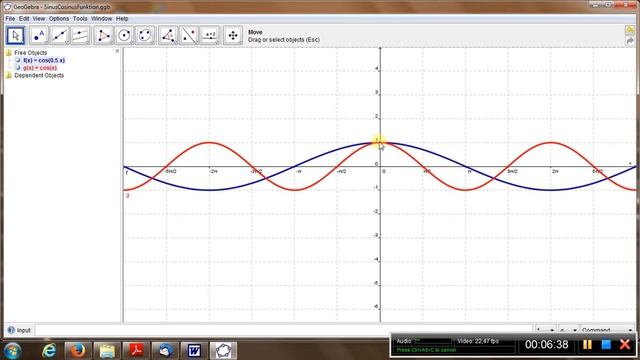Open the Greek letters dropdown next to Input

568,330
